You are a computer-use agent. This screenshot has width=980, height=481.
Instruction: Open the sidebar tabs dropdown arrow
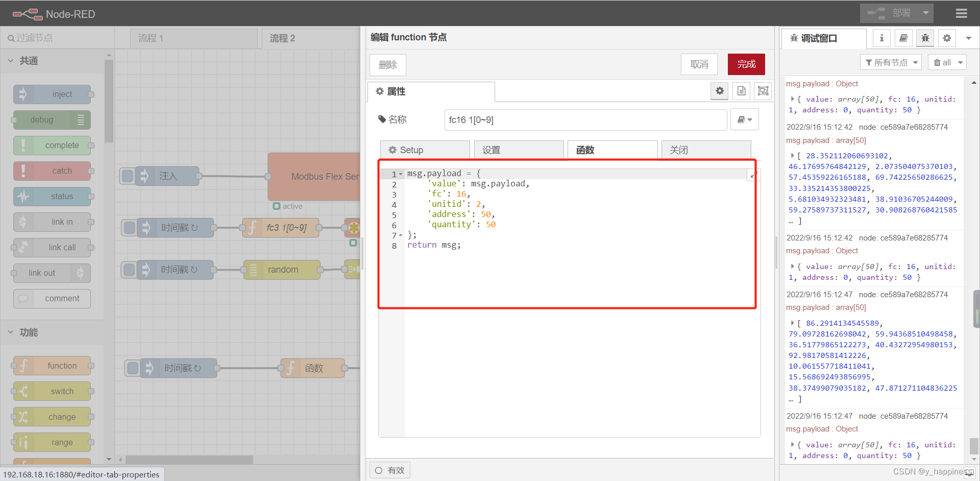(x=968, y=38)
